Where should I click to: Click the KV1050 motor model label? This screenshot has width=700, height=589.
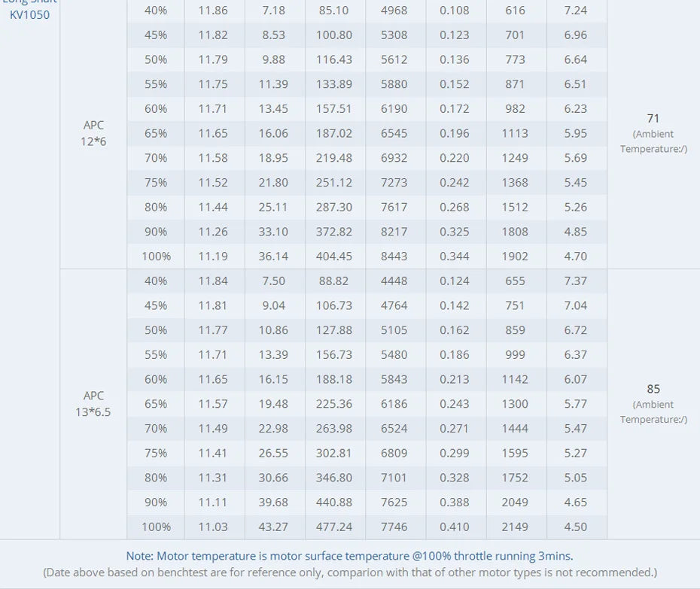pyautogui.click(x=30, y=14)
